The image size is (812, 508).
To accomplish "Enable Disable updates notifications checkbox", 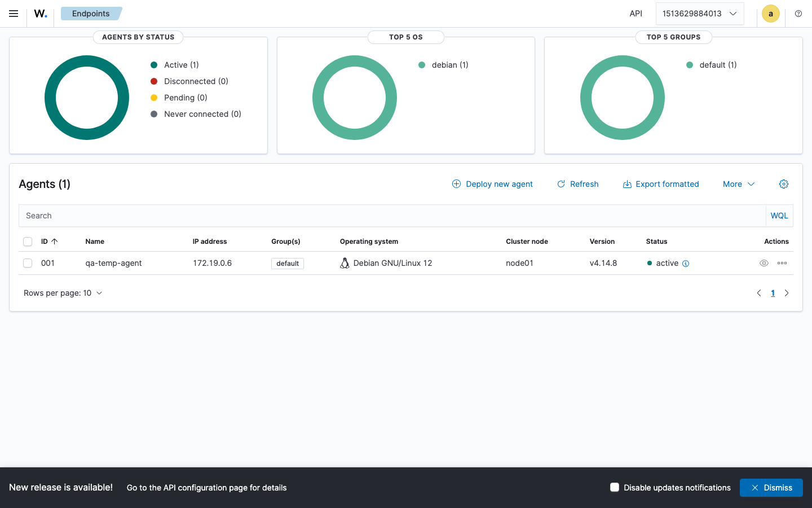I will pos(615,487).
